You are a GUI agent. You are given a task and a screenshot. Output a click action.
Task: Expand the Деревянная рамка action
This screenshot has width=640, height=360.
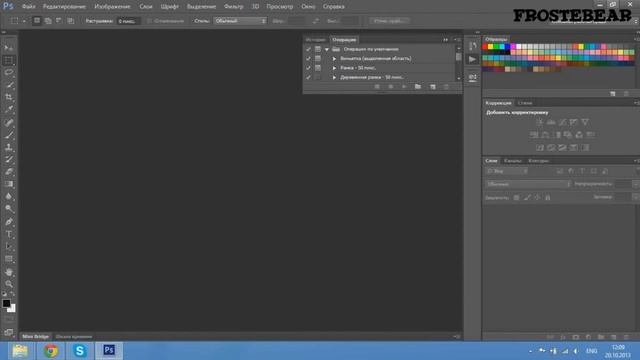pyautogui.click(x=334, y=77)
